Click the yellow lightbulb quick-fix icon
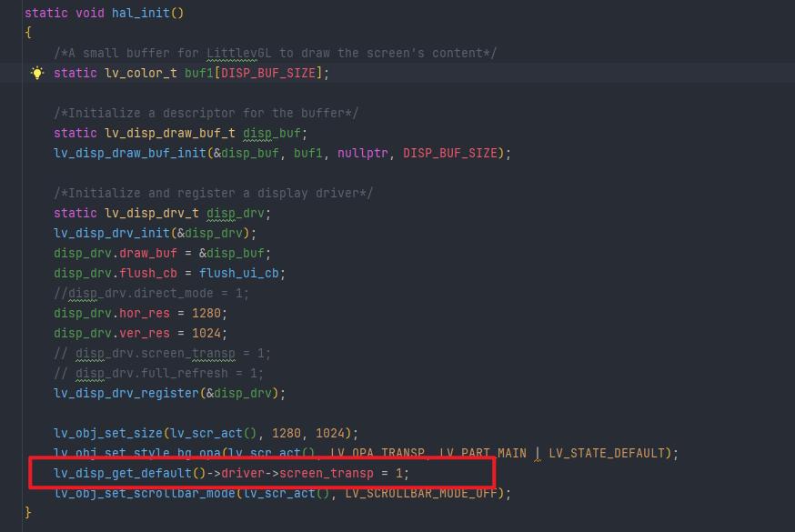This screenshot has width=795, height=532. [x=37, y=73]
